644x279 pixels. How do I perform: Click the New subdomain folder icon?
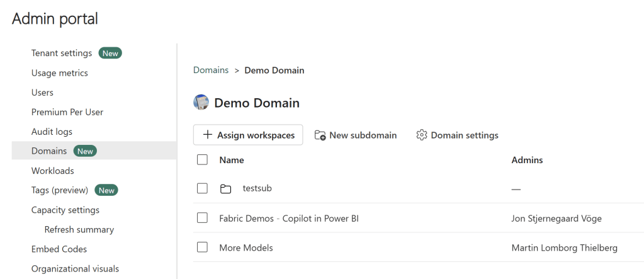point(320,135)
